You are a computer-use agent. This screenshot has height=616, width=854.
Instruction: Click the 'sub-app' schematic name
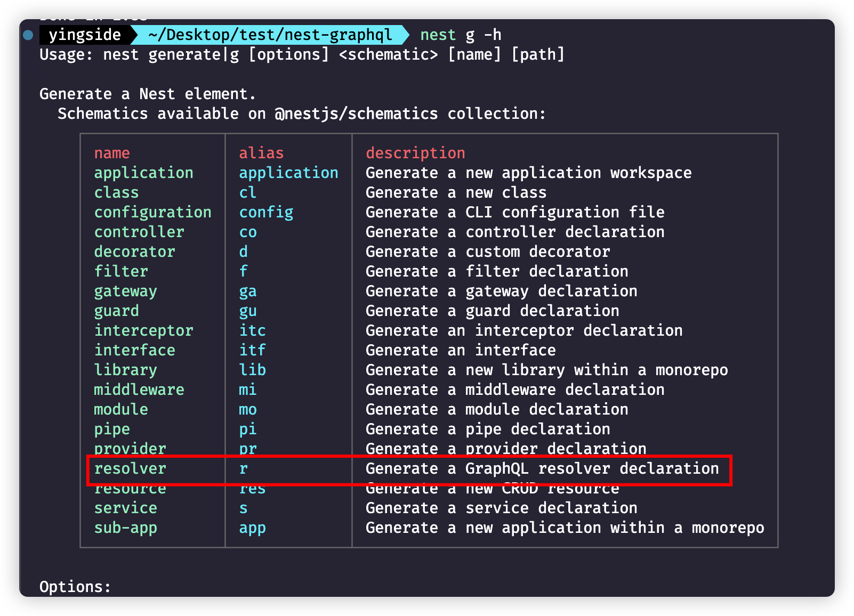(x=126, y=528)
